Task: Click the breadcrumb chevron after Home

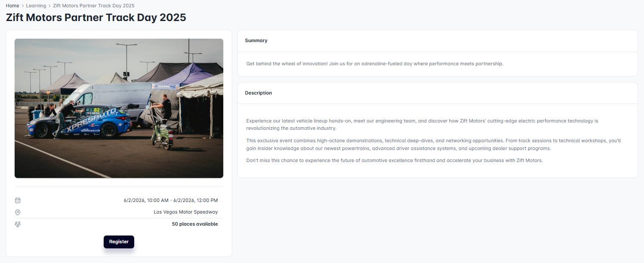Action: (22, 6)
